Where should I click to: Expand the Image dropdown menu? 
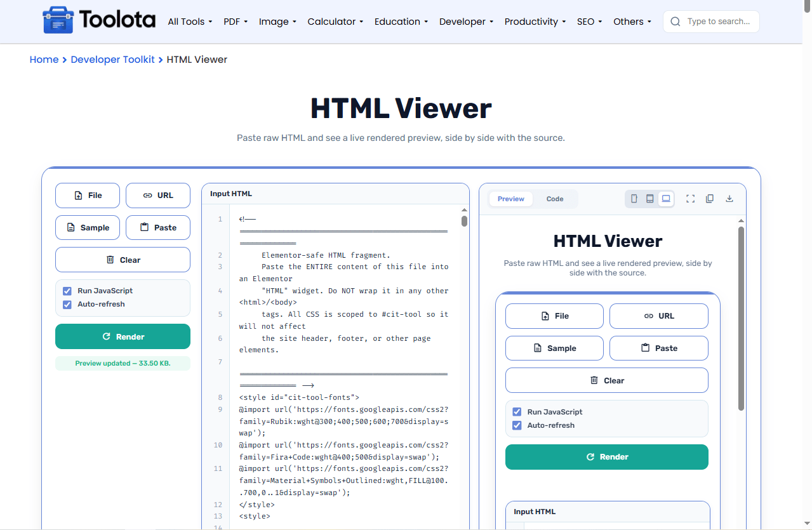coord(277,22)
